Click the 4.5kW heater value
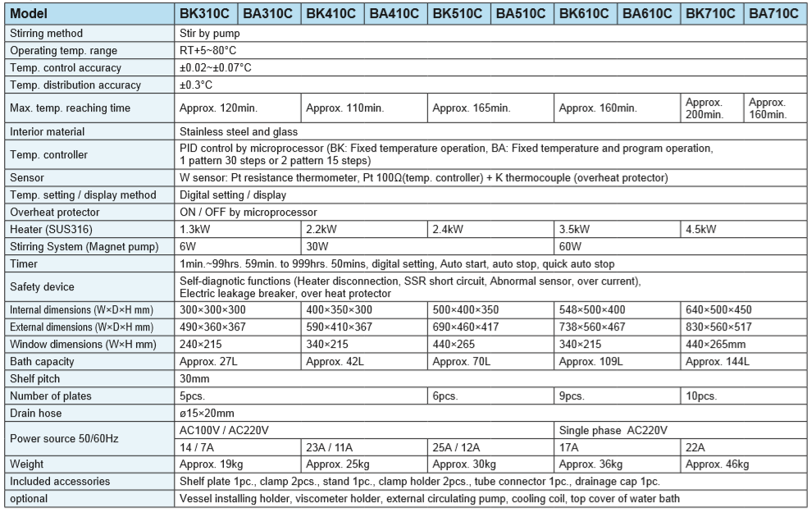Image resolution: width=812 pixels, height=512 pixels. tap(700, 229)
